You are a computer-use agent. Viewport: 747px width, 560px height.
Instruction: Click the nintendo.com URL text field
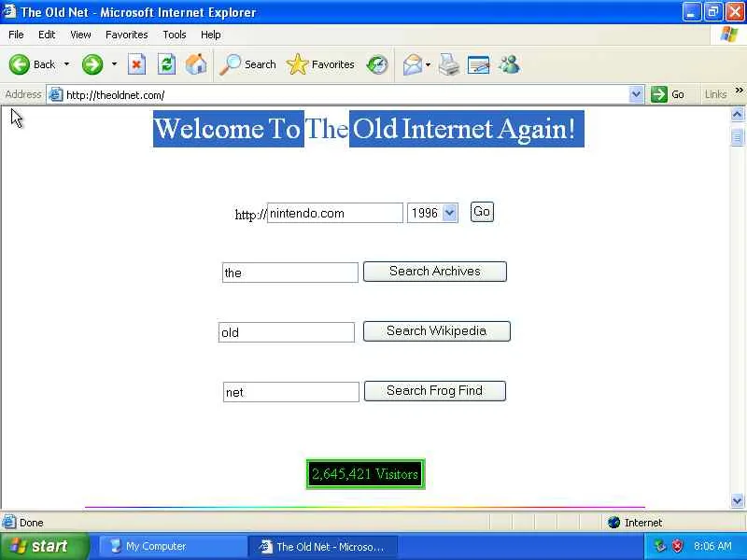click(x=335, y=213)
